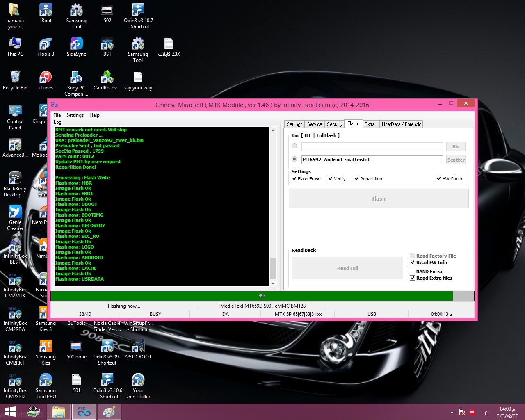Click the log scrollbar up arrow
Screen dimensions: 525x420
pyautogui.click(x=273, y=130)
